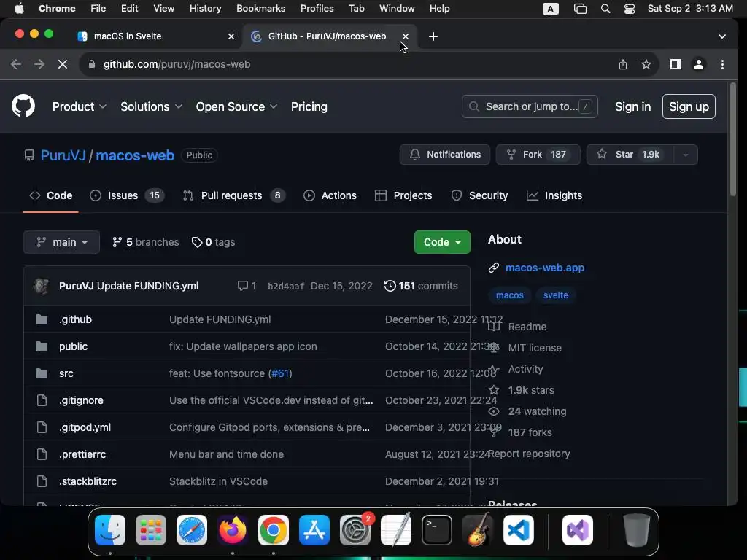Open the History menu
This screenshot has height=560, width=747.
[205, 9]
